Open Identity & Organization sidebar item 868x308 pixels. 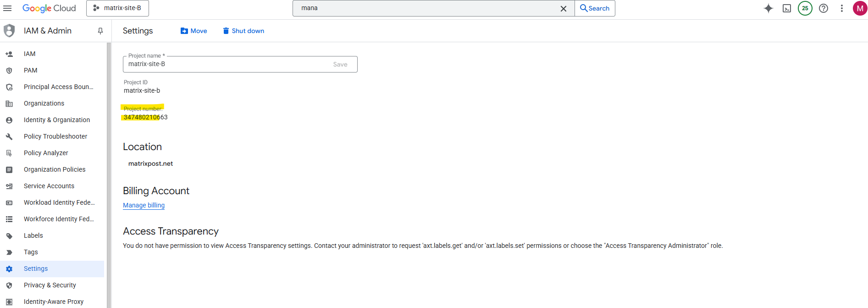52,120
